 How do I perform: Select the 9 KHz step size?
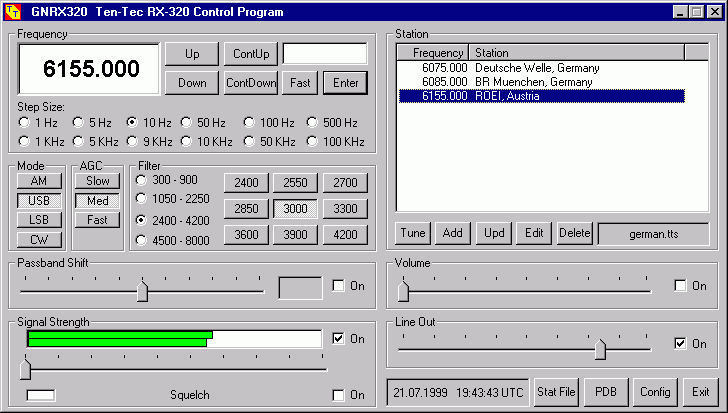[150, 142]
